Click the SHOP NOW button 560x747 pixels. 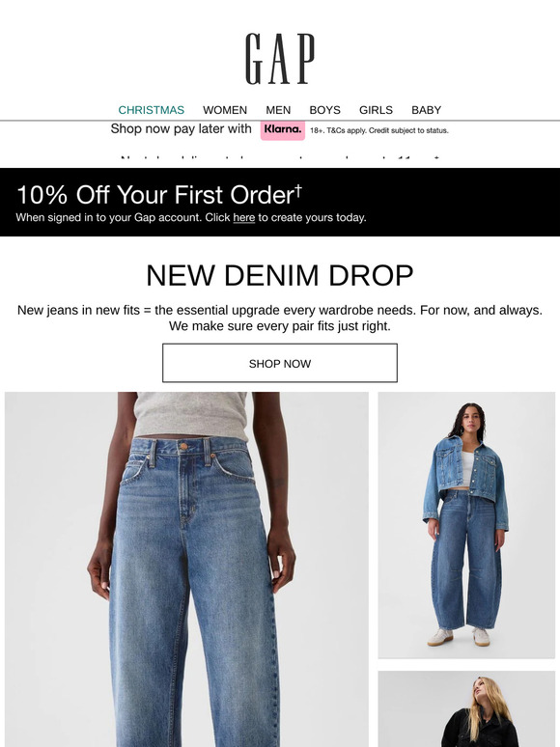tap(280, 363)
